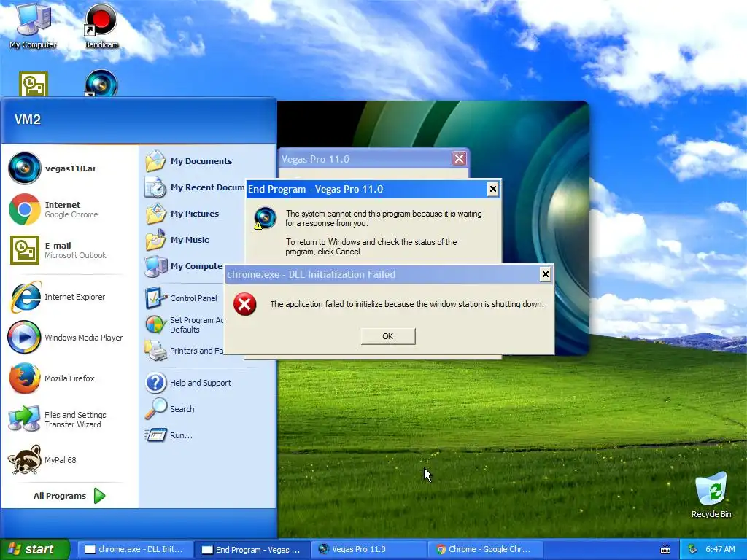Launch Mozilla Firefox
Screen dimensions: 747x560
click(x=69, y=378)
